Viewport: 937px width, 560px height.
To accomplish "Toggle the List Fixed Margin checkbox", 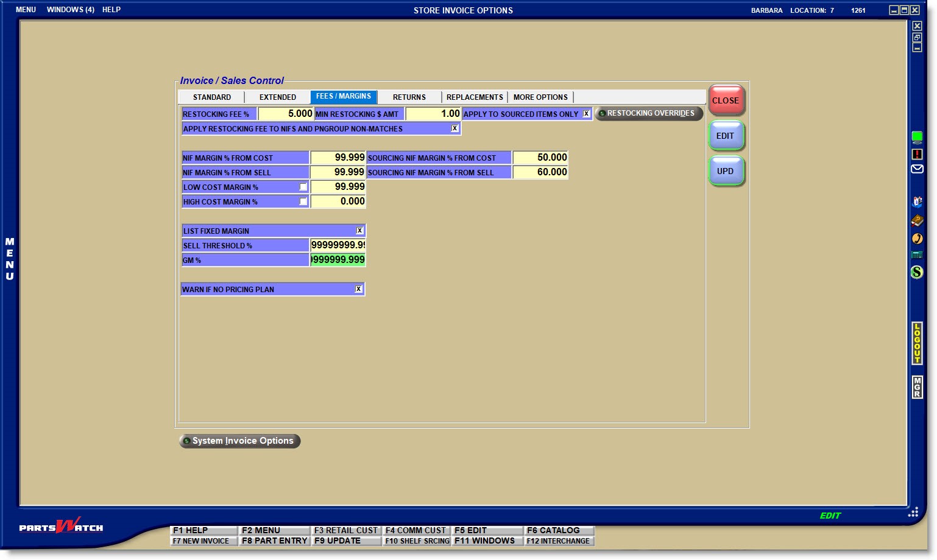I will pyautogui.click(x=359, y=231).
